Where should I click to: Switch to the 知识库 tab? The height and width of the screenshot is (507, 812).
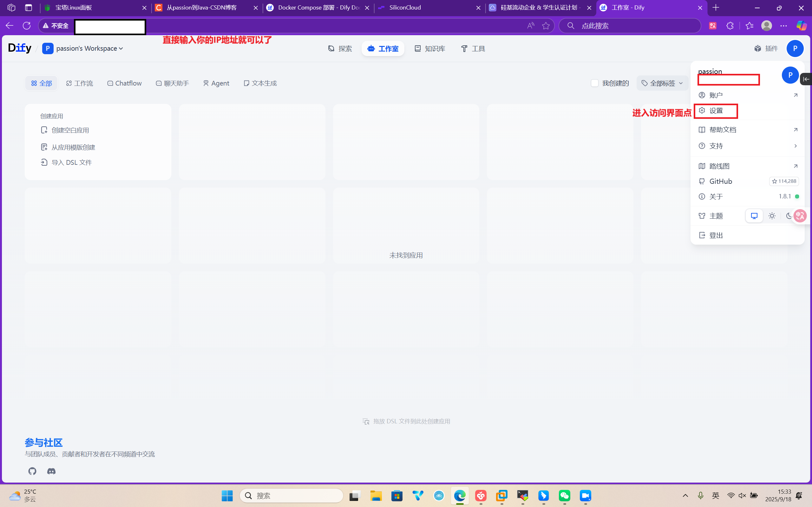429,48
